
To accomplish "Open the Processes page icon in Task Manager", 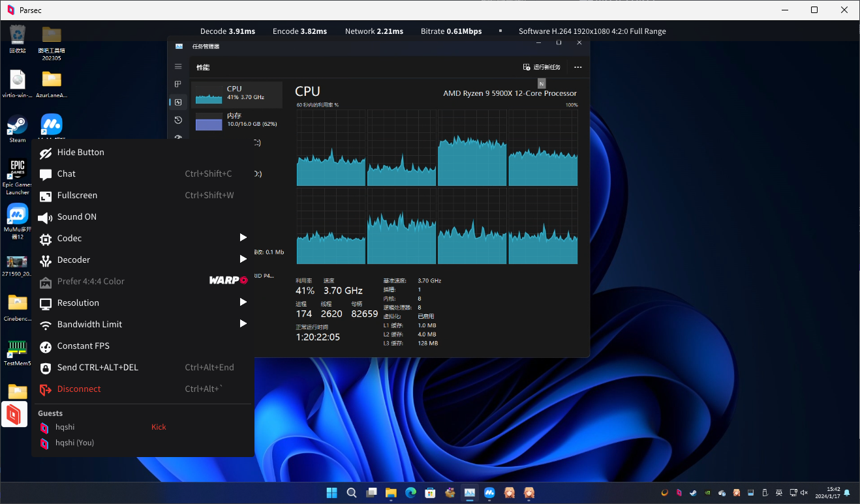I will (178, 84).
